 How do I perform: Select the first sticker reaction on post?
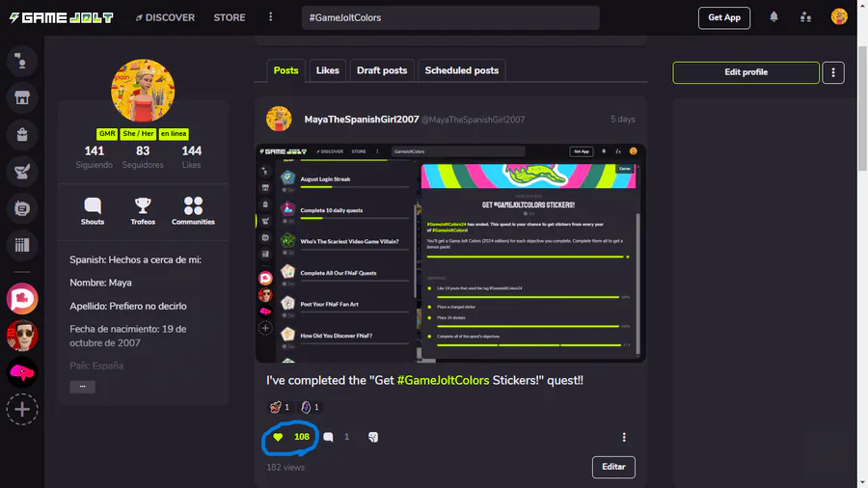[280, 407]
